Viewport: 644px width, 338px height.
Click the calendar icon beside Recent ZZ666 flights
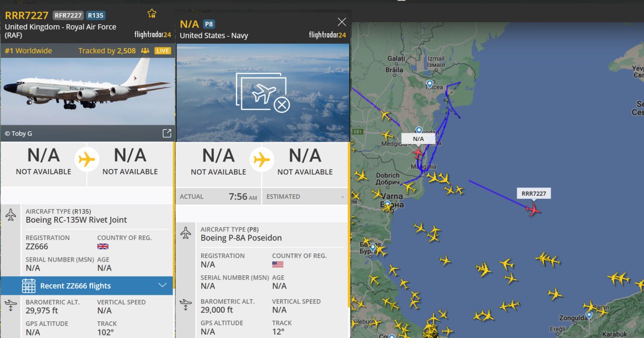[29, 286]
